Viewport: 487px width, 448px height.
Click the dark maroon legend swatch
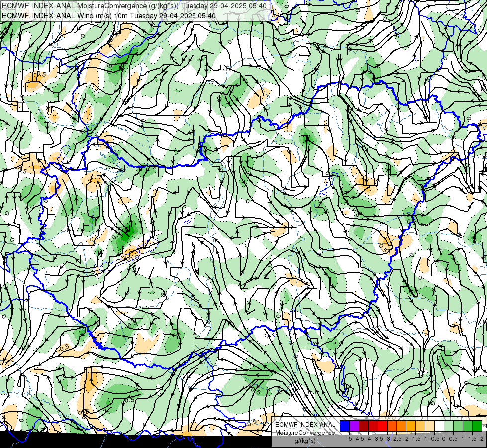coord(364,426)
